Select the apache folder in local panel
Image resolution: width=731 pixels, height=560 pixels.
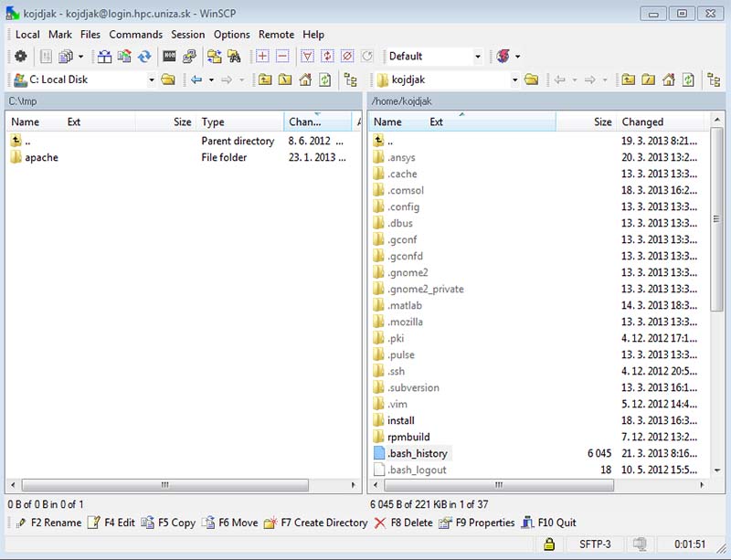pyautogui.click(x=41, y=157)
